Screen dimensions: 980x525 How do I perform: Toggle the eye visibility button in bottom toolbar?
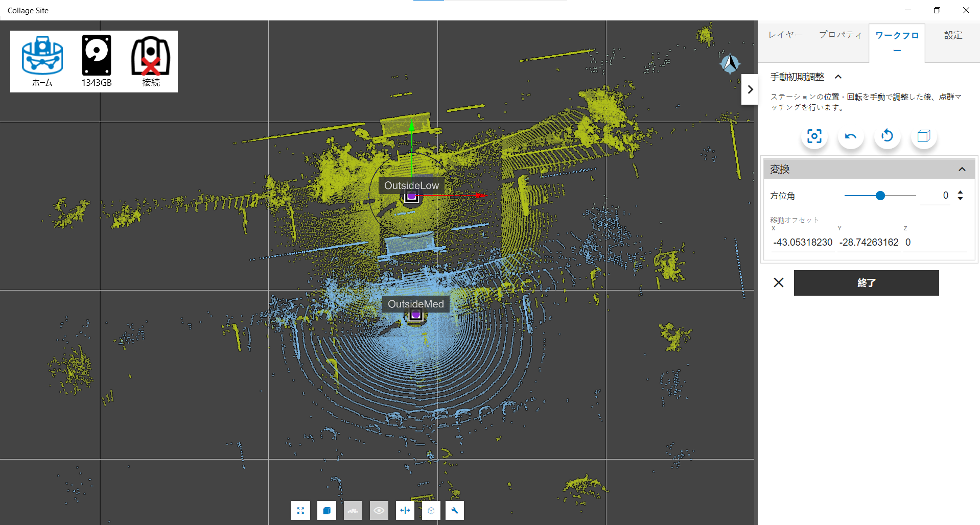point(379,510)
